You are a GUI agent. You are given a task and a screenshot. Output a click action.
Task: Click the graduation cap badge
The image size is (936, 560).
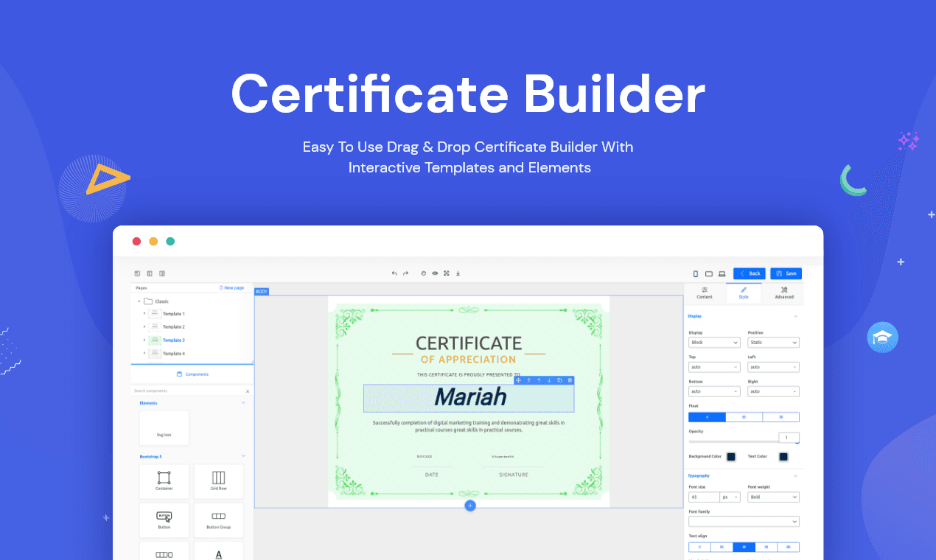coord(882,337)
